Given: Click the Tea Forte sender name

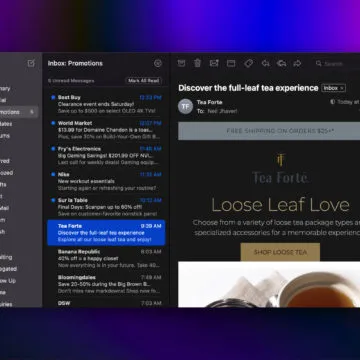Looking at the screenshot, I should [x=209, y=102].
